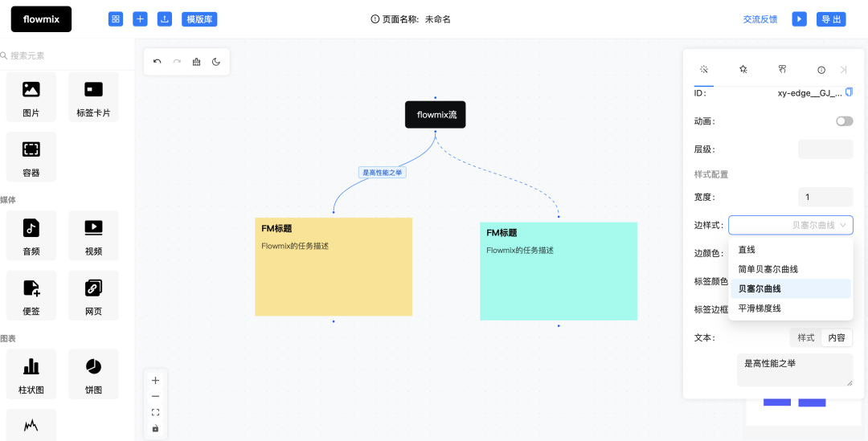Select the 网页 webpage element
Viewport: 868px width, 441px height.
click(x=93, y=295)
